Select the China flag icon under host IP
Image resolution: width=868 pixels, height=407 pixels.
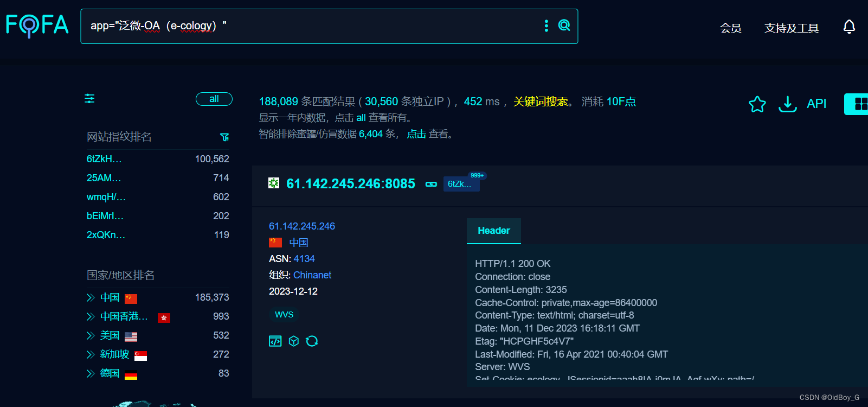click(275, 242)
